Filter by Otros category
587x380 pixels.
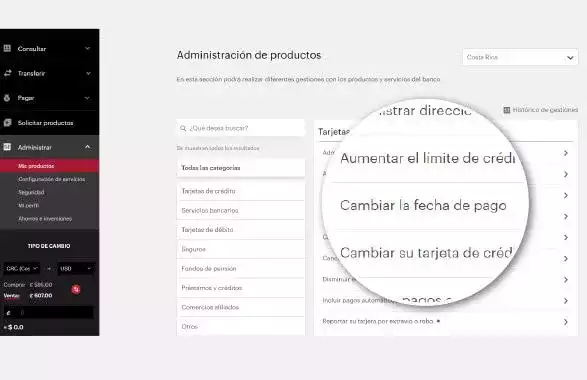tap(241, 326)
